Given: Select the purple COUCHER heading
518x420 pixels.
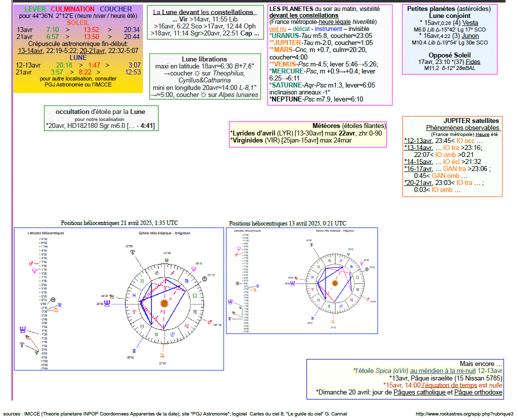Looking at the screenshot, I should click(x=116, y=9).
